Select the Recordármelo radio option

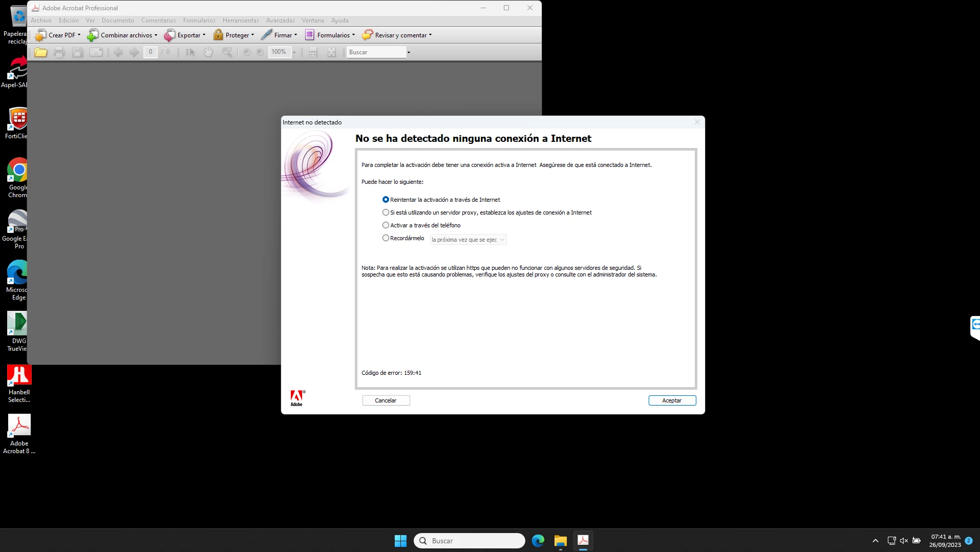click(386, 238)
